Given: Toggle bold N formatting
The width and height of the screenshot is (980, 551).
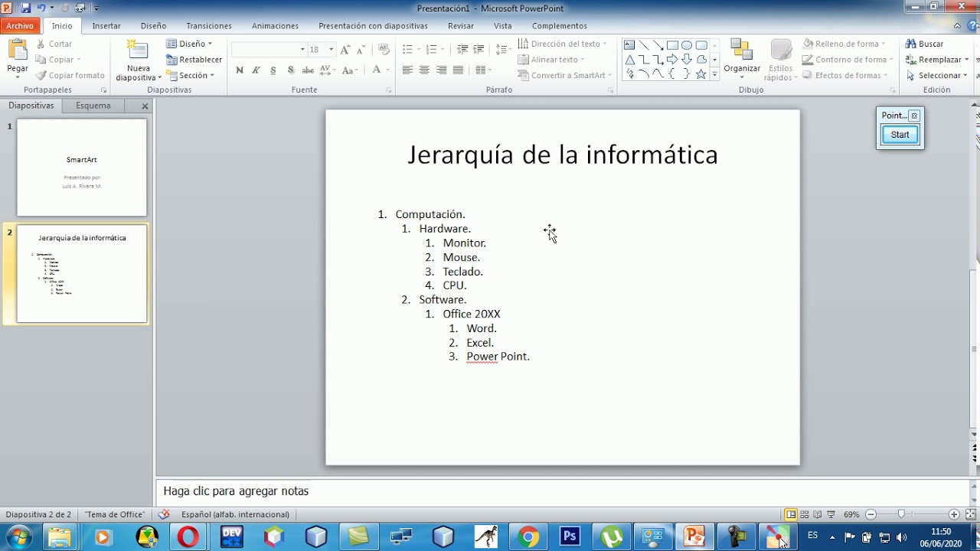Looking at the screenshot, I should click(x=240, y=70).
